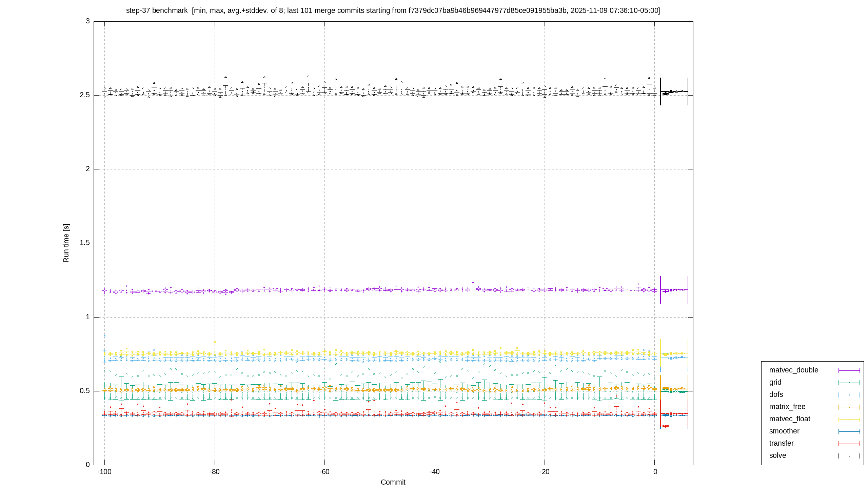
Task: Click the Commit x-axis label
Action: [393, 482]
